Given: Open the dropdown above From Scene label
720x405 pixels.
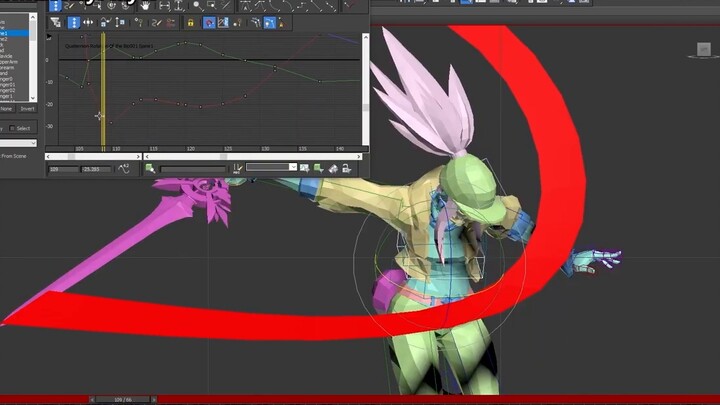Looking at the screenshot, I should point(18,143).
